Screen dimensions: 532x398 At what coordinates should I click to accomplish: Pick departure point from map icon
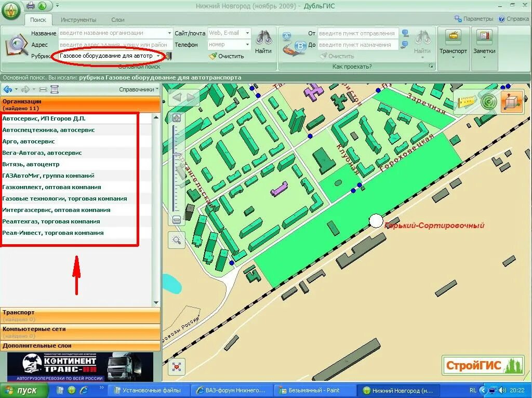pyautogui.click(x=405, y=33)
